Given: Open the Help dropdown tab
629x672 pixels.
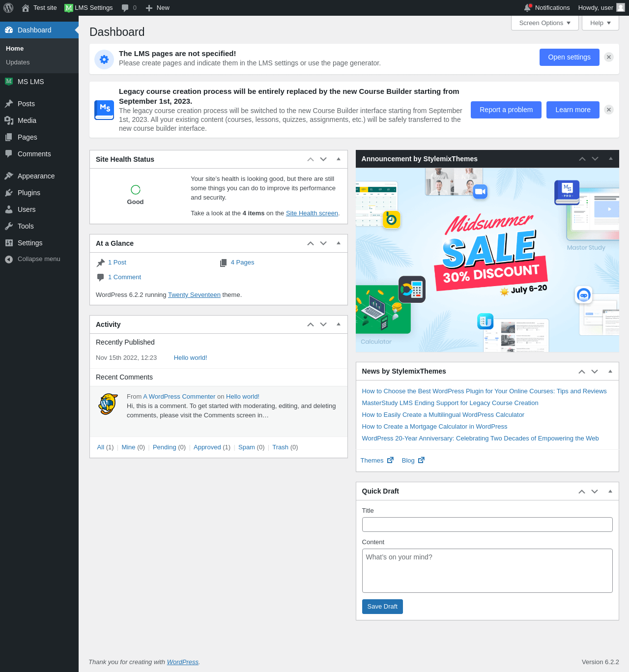Looking at the screenshot, I should tap(600, 23).
